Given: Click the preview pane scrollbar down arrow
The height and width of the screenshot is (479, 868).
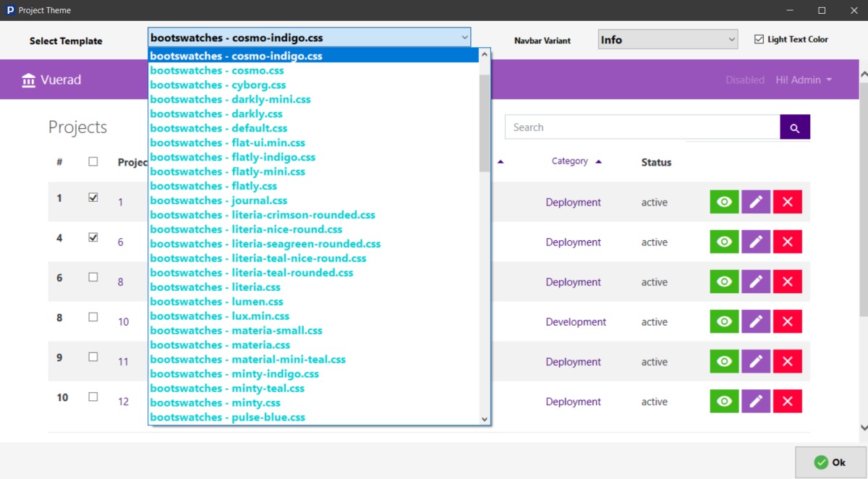Looking at the screenshot, I should point(863,428).
